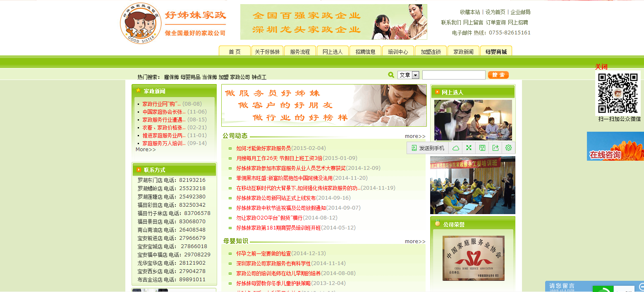The height and width of the screenshot is (292, 644).
Task: Click more>> beside 公司动态 heading
Action: coord(415,136)
